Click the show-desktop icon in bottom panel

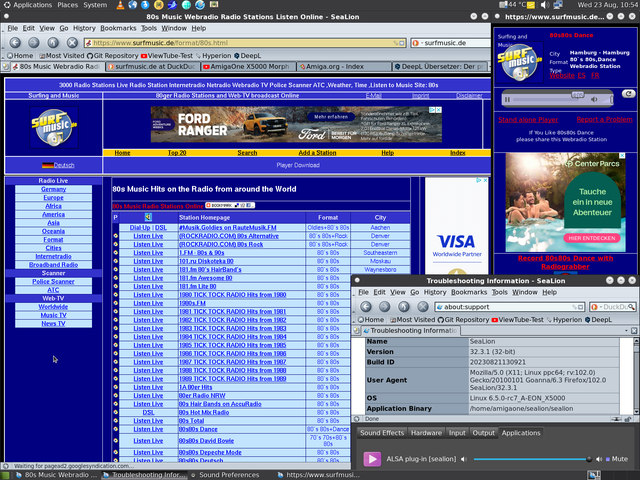(6, 475)
